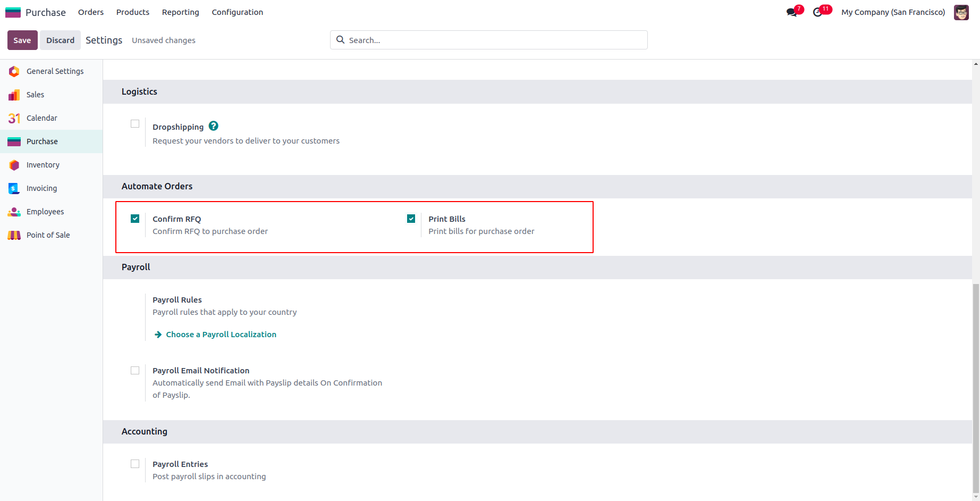Screen dimensions: 980x501
Task: Click the user avatar picture
Action: pos(961,12)
